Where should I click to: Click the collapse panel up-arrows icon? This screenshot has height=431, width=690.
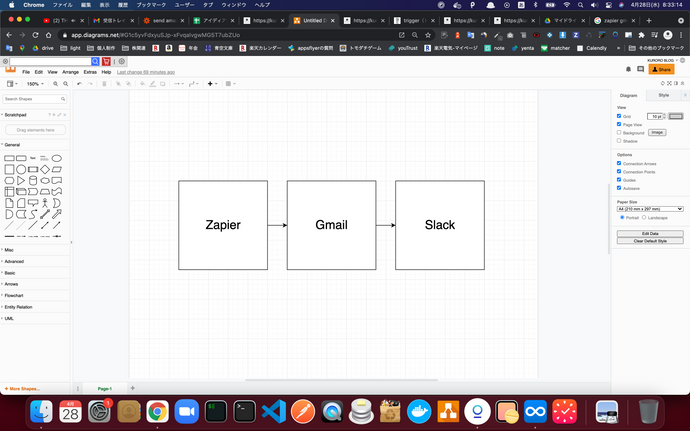[683, 83]
